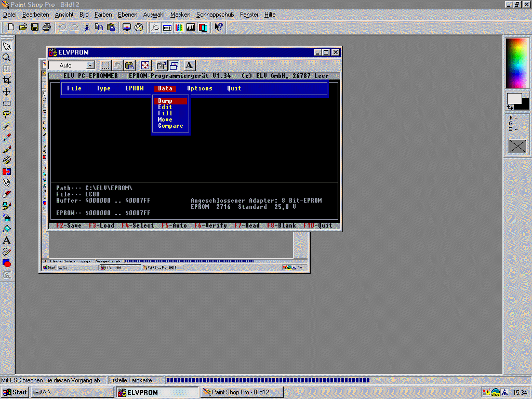The width and height of the screenshot is (532, 399).
Task: Click the Copy icon in Paint Shop Pro toolbar
Action: pyautogui.click(x=99, y=27)
